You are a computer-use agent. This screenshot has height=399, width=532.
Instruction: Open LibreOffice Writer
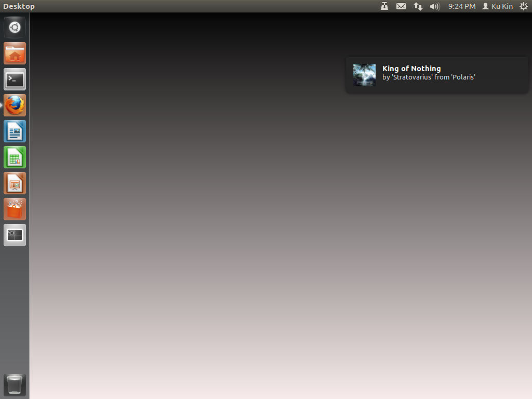click(15, 131)
